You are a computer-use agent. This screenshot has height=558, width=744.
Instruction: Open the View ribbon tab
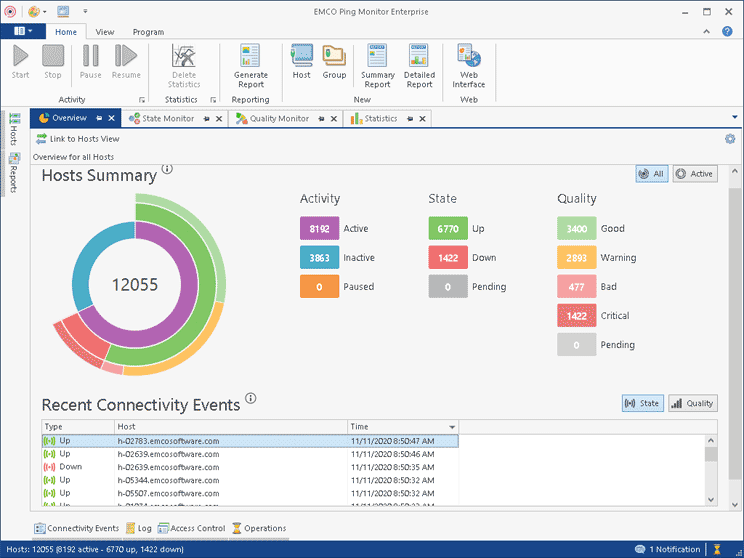[x=104, y=32]
